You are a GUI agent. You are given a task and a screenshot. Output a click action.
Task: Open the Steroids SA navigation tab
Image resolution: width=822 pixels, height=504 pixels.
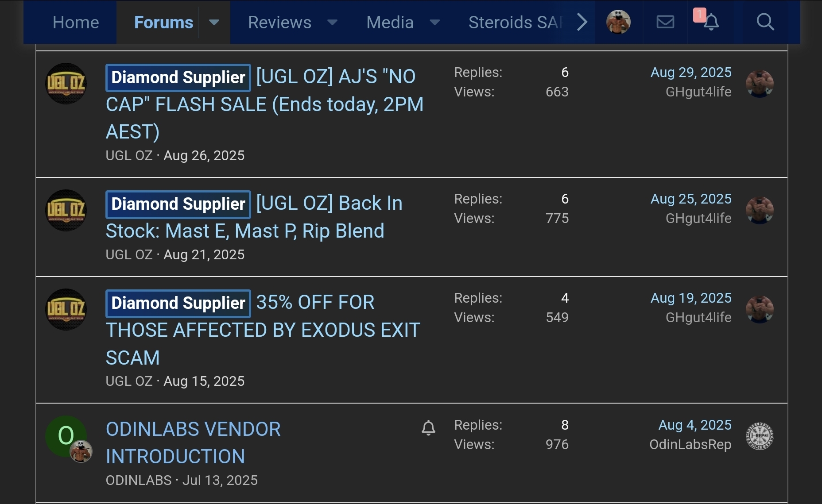click(516, 22)
